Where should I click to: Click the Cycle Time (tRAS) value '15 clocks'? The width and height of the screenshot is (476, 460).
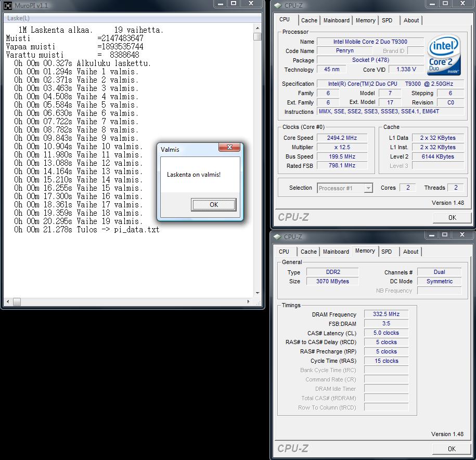pyautogui.click(x=386, y=361)
